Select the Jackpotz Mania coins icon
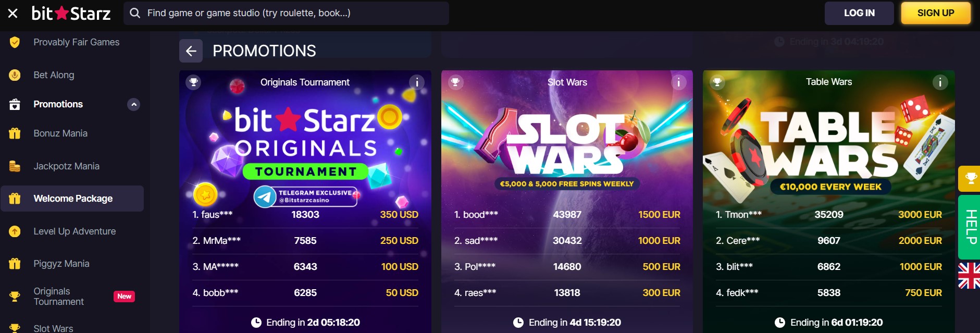This screenshot has height=333, width=980. pyautogui.click(x=15, y=166)
